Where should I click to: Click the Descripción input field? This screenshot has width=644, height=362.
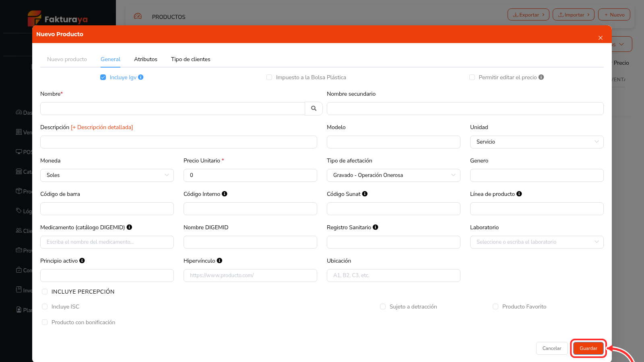point(179,142)
